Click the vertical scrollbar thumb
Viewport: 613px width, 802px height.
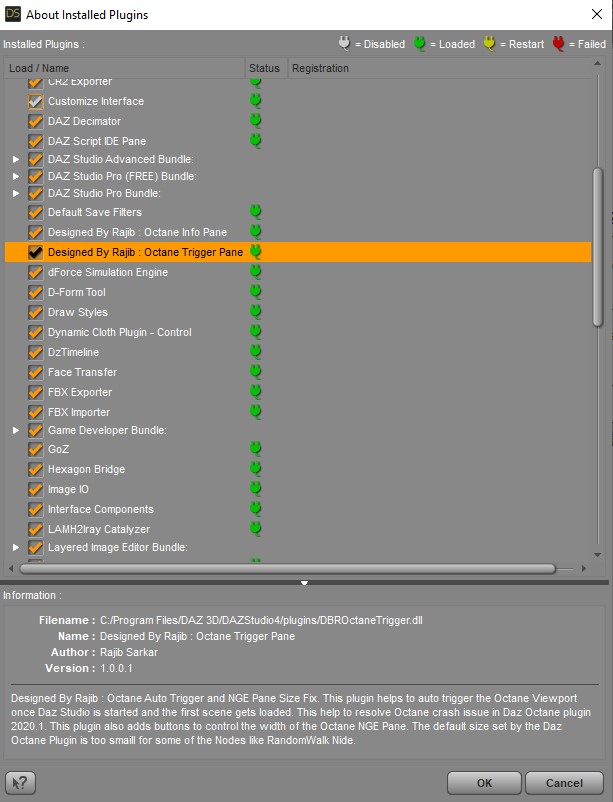(x=597, y=247)
